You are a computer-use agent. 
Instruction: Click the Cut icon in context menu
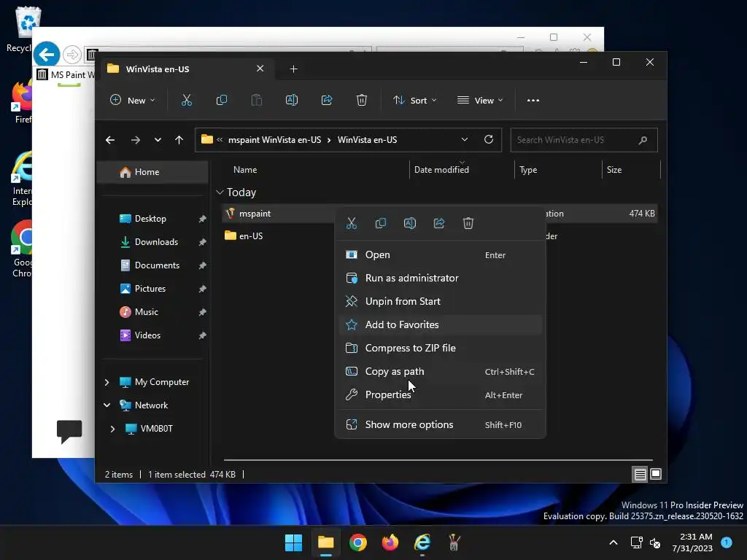coord(352,223)
